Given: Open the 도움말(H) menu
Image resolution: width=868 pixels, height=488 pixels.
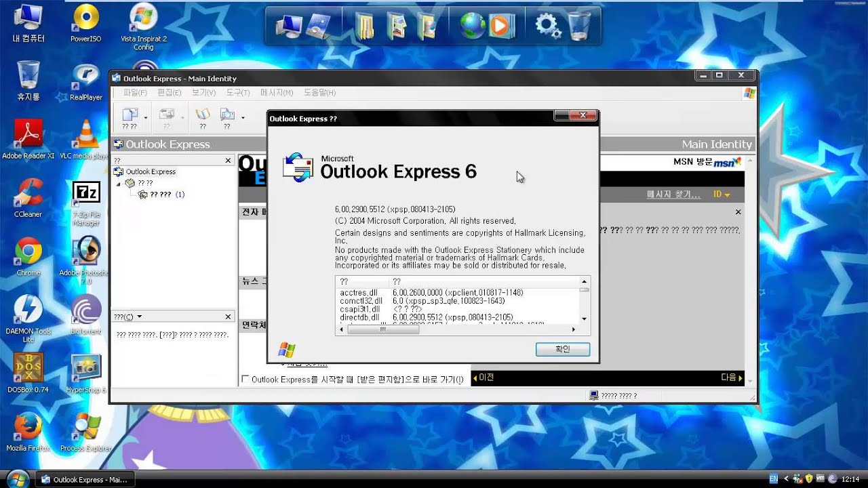Looking at the screenshot, I should 319,92.
